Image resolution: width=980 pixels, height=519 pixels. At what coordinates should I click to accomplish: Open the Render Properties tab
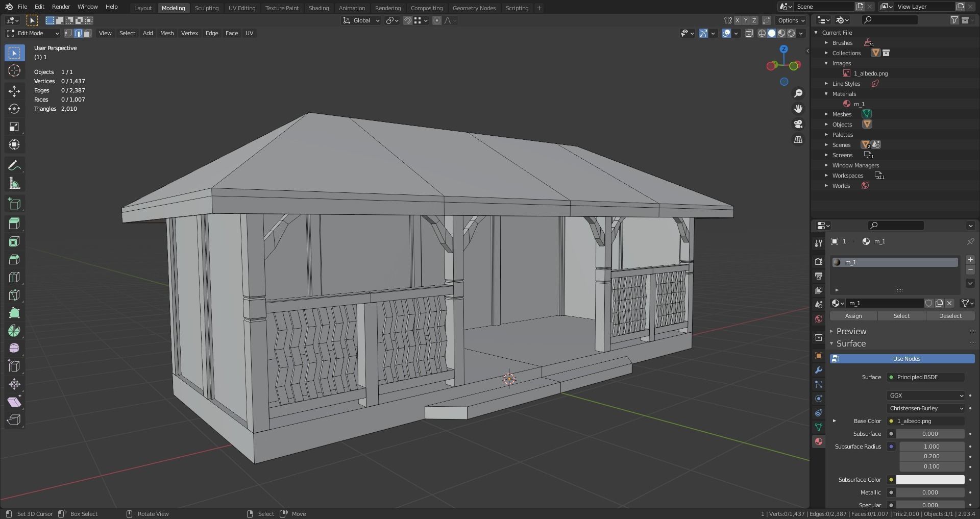819,261
